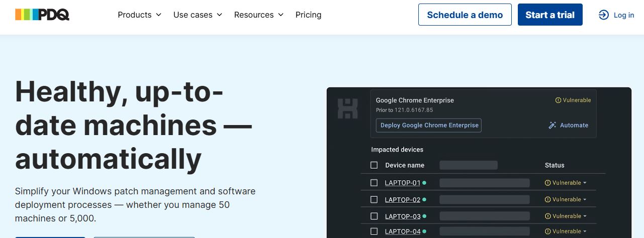Image resolution: width=644 pixels, height=238 pixels.
Task: Open the status dropdown for LAPTOP-04
Action: pyautogui.click(x=585, y=231)
